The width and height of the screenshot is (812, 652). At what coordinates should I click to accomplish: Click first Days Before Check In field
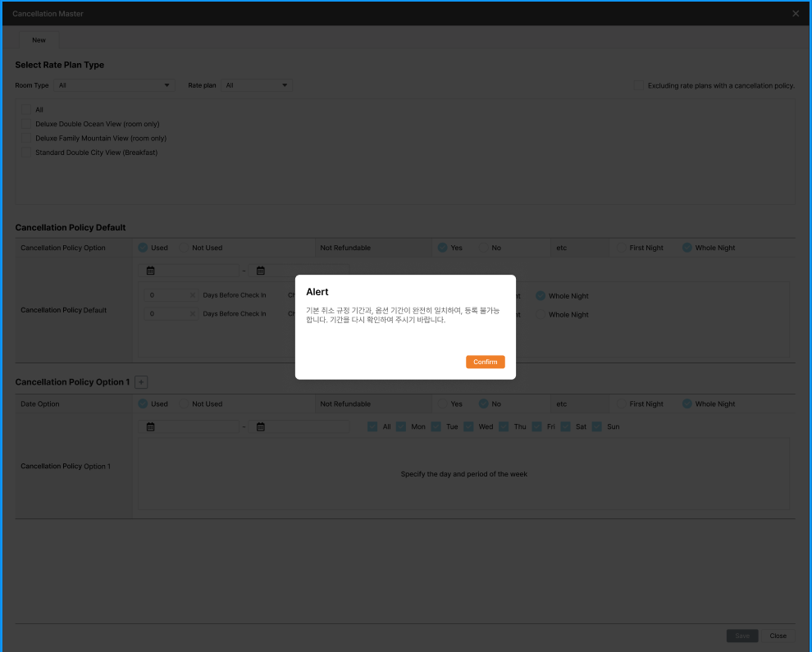[171, 295]
